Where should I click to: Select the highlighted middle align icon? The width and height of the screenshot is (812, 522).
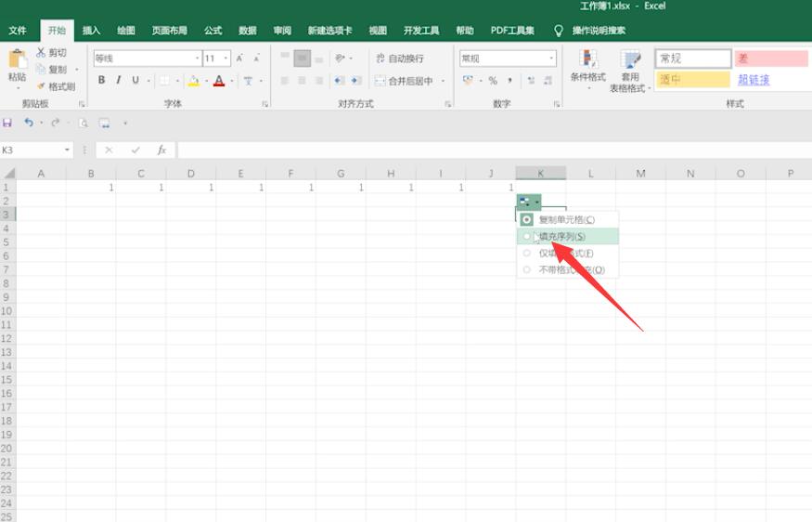pos(302,59)
